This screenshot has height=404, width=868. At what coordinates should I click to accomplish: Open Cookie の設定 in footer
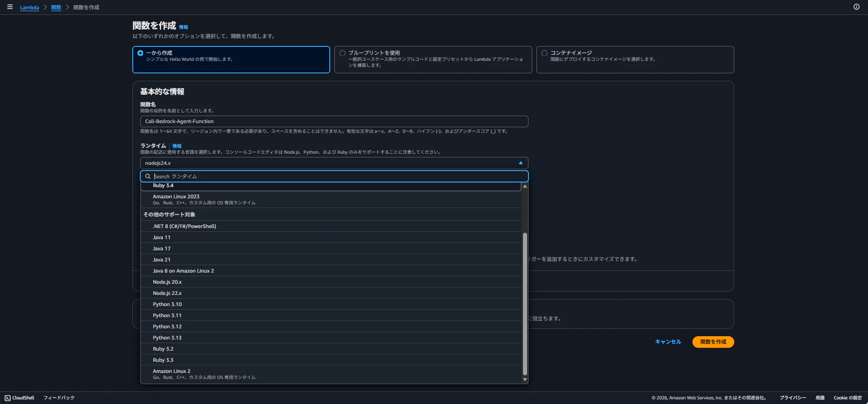[x=848, y=398]
